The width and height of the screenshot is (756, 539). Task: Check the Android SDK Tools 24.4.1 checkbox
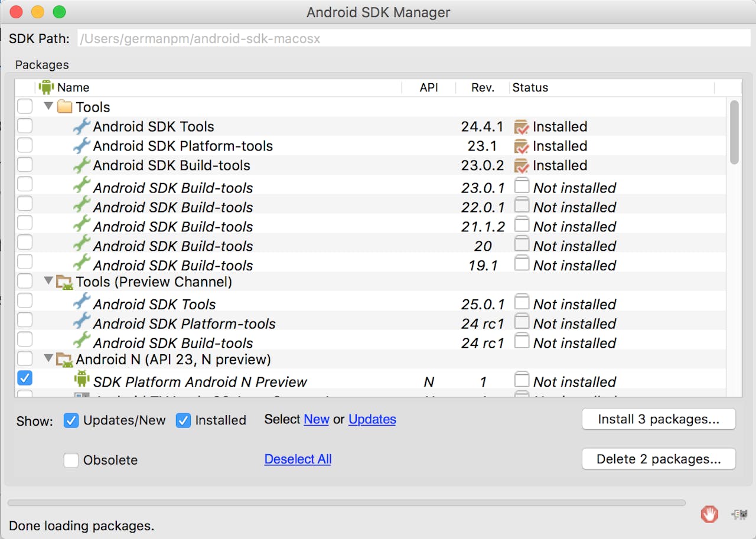click(x=25, y=126)
